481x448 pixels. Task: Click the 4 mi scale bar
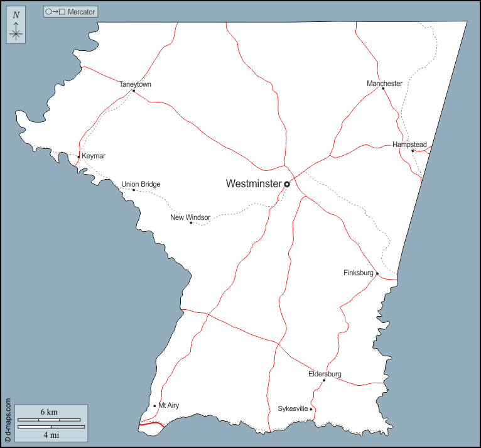tap(51, 427)
